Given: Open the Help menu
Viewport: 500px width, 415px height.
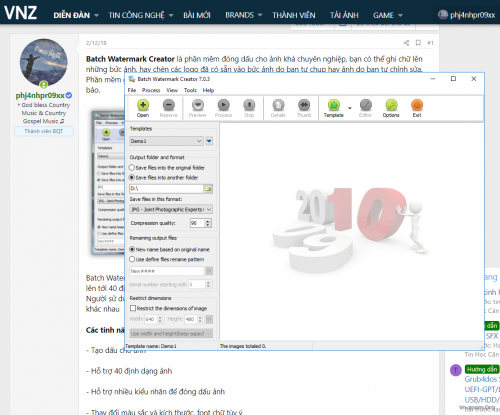Looking at the screenshot, I should (208, 90).
